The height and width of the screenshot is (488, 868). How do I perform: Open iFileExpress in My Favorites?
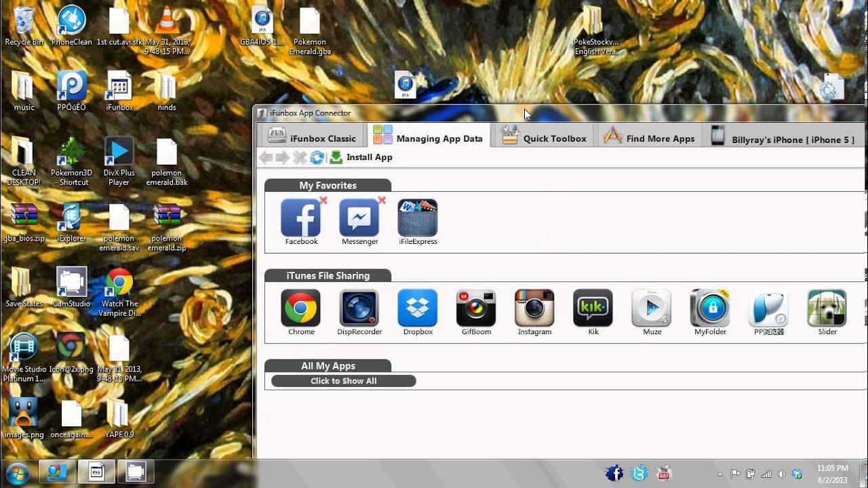[418, 218]
